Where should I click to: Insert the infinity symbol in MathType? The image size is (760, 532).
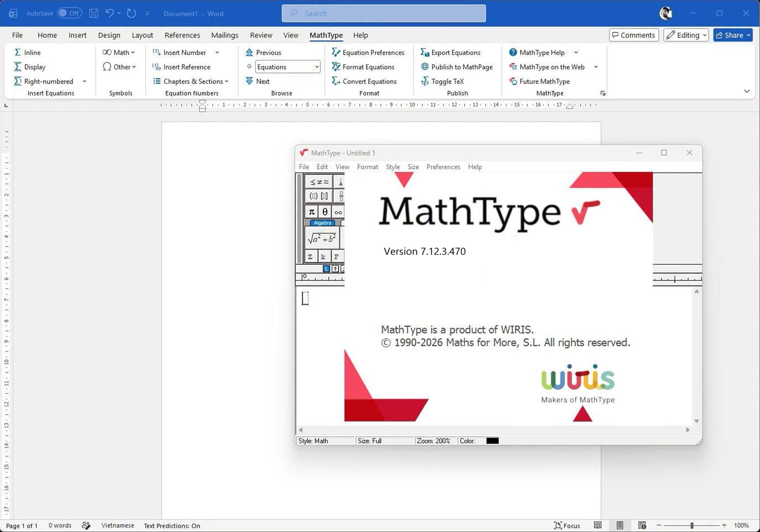tap(338, 212)
